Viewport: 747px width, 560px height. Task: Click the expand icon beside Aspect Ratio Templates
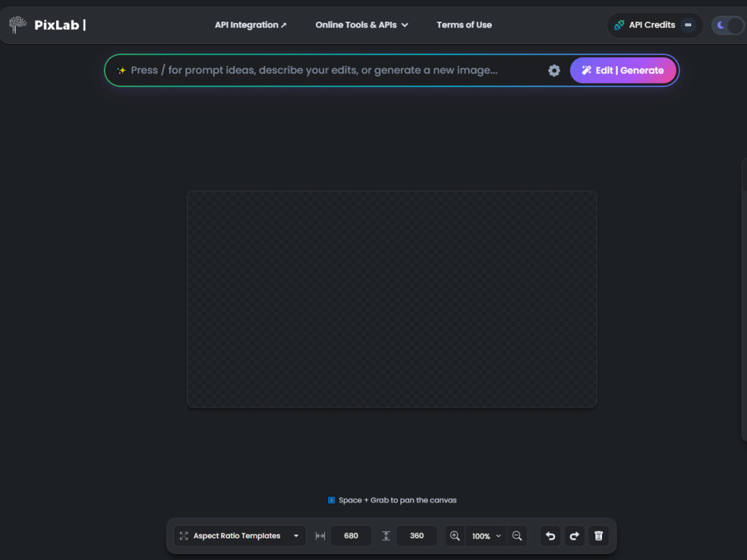point(184,535)
